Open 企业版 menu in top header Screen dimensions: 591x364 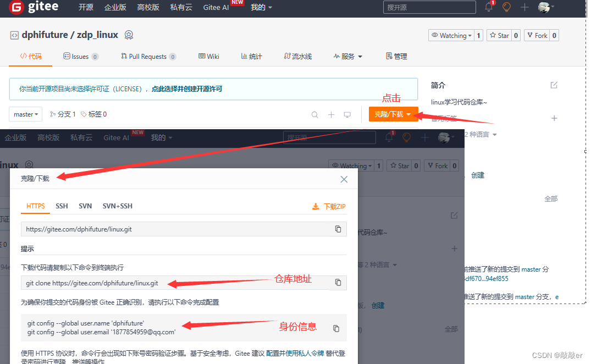pos(115,7)
